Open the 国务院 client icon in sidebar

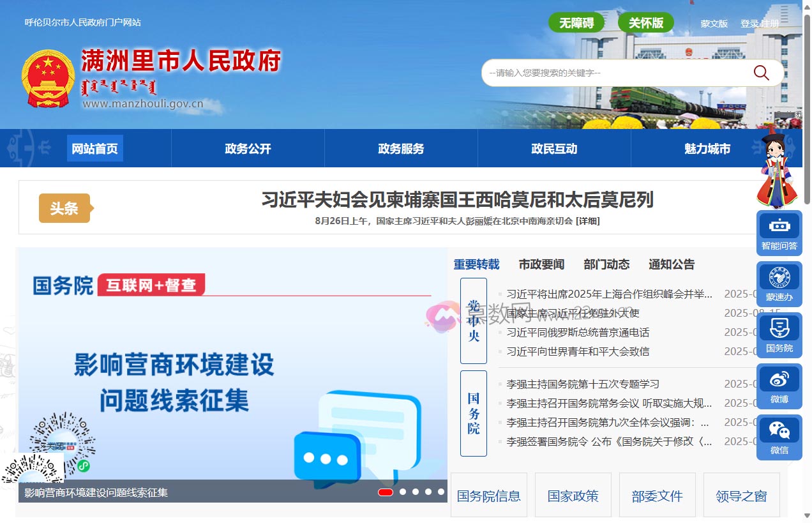(779, 334)
